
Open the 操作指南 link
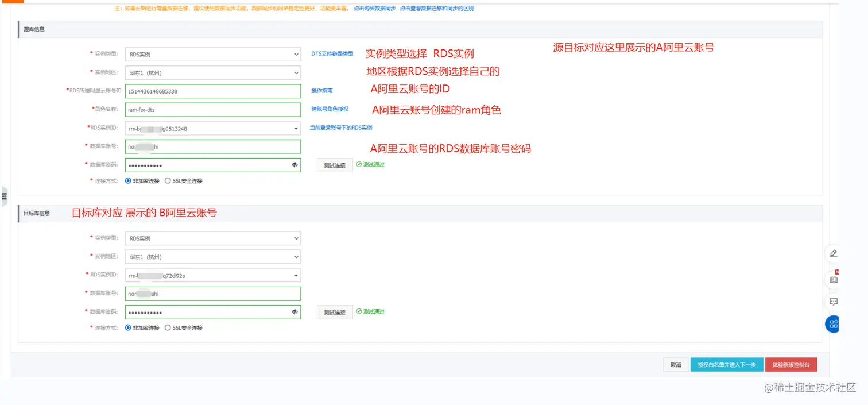(x=322, y=91)
